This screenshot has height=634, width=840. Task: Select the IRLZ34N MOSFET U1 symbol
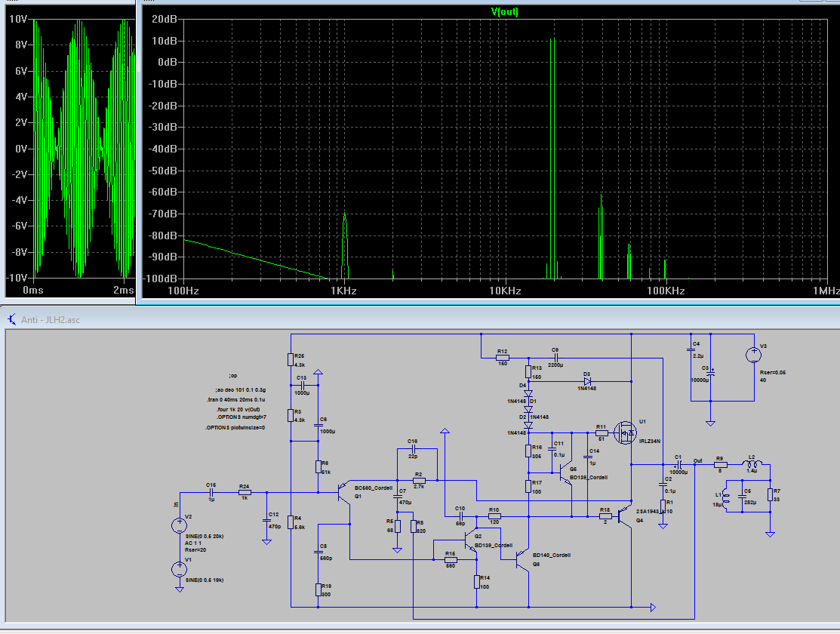point(626,432)
